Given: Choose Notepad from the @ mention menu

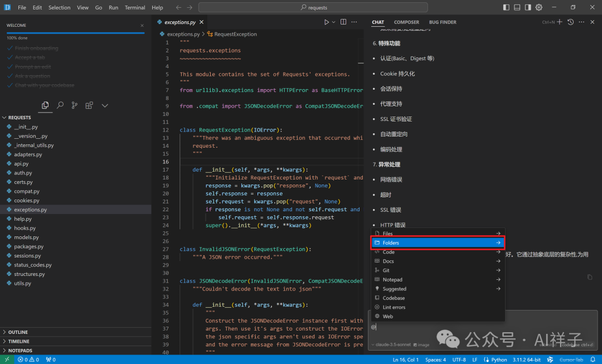Looking at the screenshot, I should point(438,279).
